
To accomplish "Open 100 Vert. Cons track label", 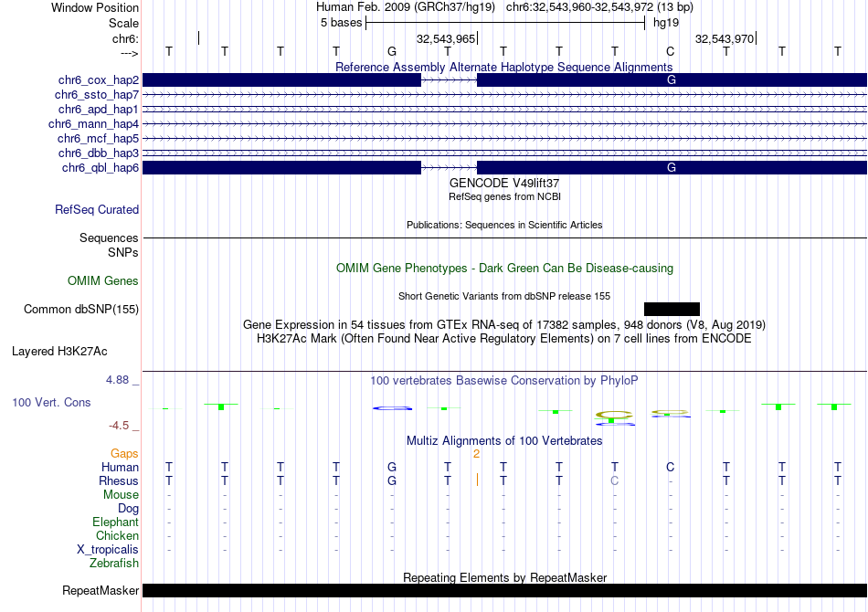I will [x=51, y=402].
